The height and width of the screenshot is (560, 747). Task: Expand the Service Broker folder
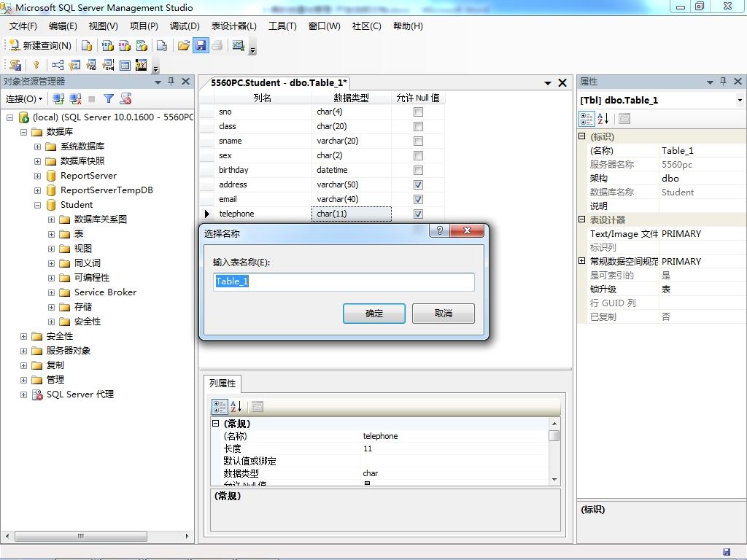tap(52, 293)
